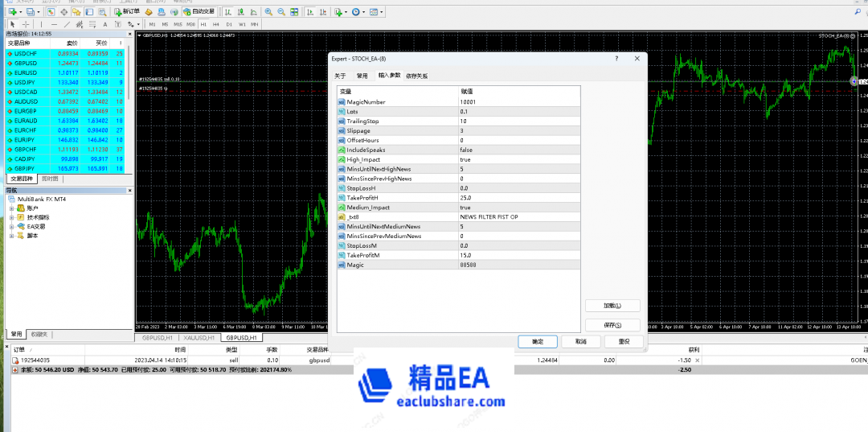Switch chart to MN timeframe

click(254, 24)
